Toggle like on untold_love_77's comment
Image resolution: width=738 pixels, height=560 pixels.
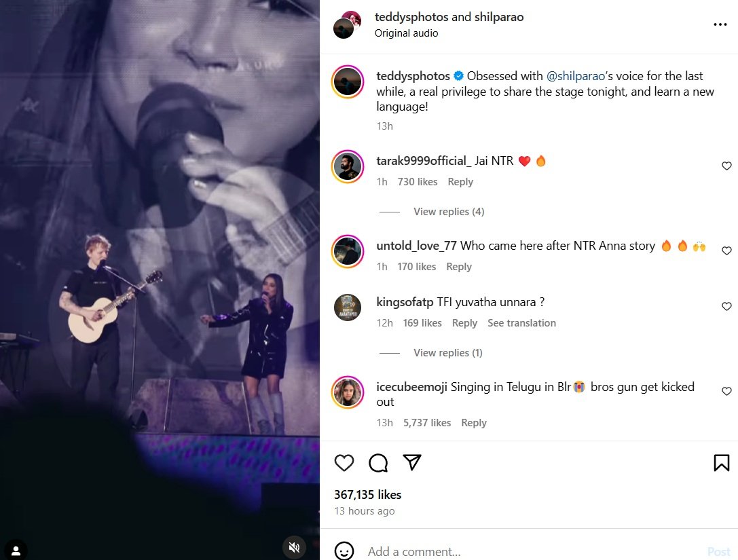(726, 250)
